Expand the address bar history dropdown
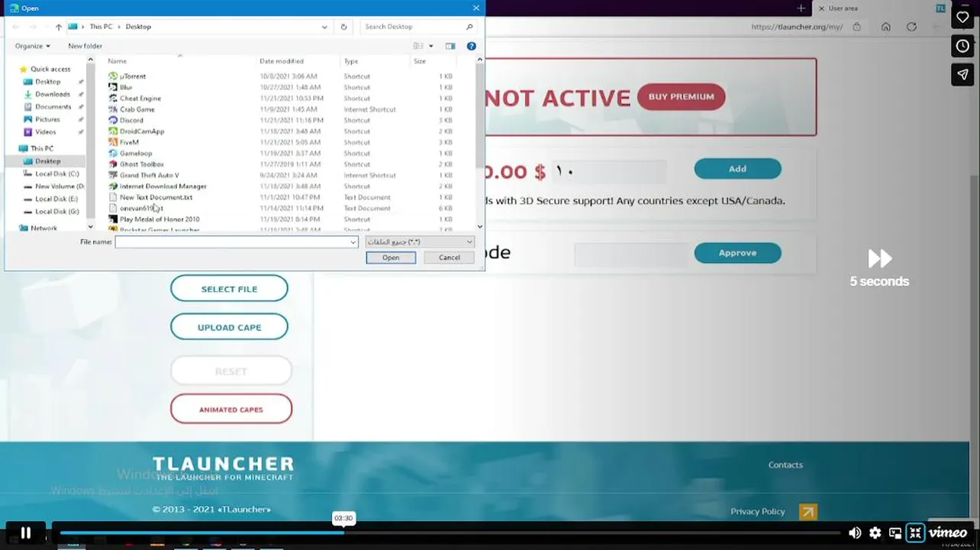The image size is (980, 550). click(x=325, y=27)
